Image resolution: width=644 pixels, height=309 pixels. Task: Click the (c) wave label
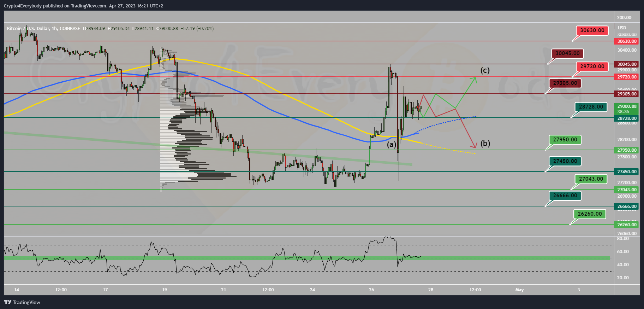point(485,70)
